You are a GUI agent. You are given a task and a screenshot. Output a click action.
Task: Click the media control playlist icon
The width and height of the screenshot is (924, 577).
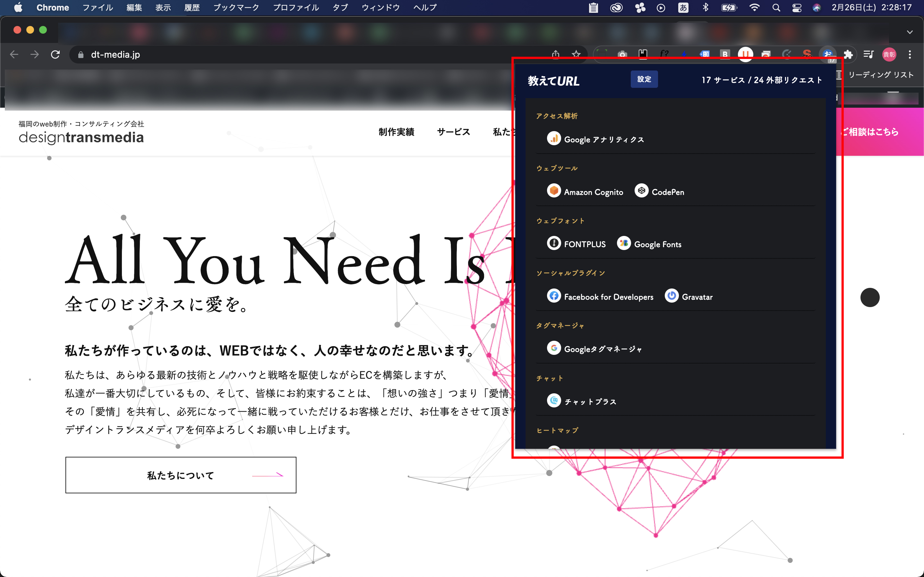868,54
